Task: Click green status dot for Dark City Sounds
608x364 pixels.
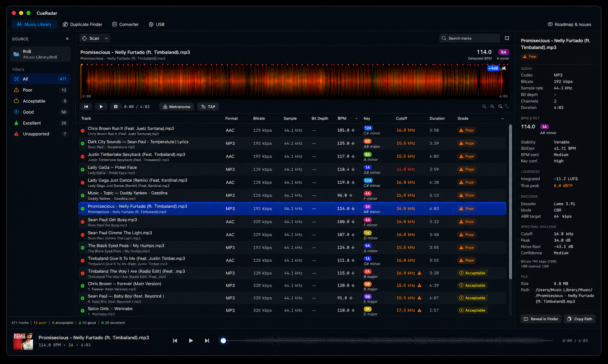Action: point(83,144)
